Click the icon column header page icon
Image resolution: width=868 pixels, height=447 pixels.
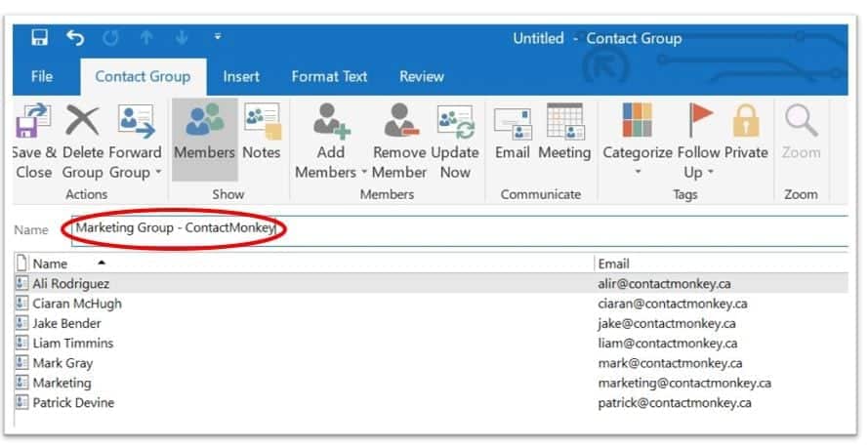(x=21, y=264)
